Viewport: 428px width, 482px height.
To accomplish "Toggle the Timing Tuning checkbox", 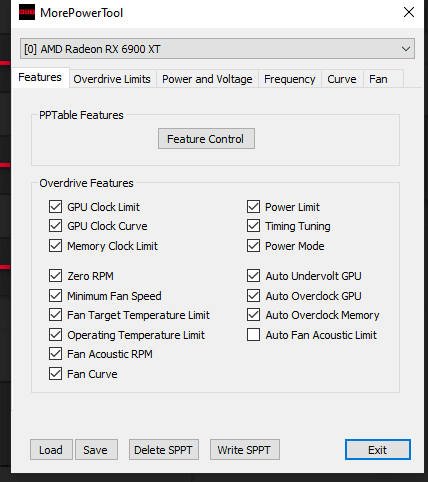I will coord(253,226).
